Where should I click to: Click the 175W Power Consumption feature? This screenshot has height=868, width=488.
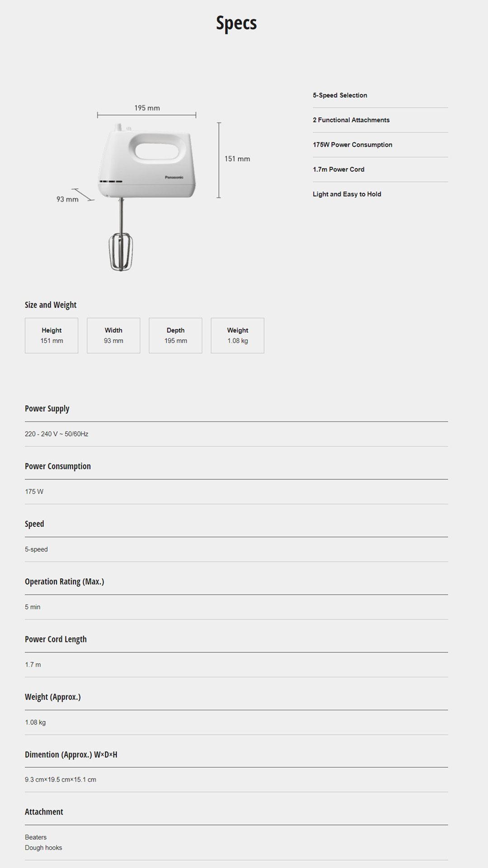point(352,145)
